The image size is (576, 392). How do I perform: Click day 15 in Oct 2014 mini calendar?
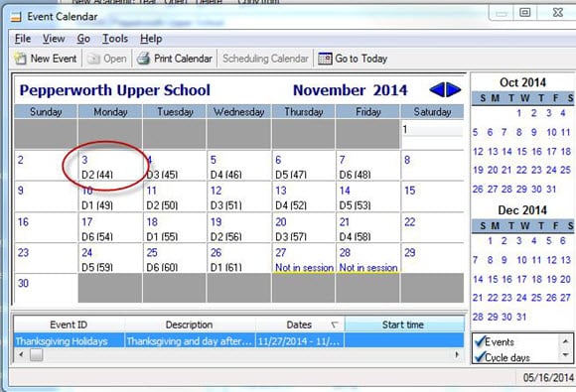[522, 151]
